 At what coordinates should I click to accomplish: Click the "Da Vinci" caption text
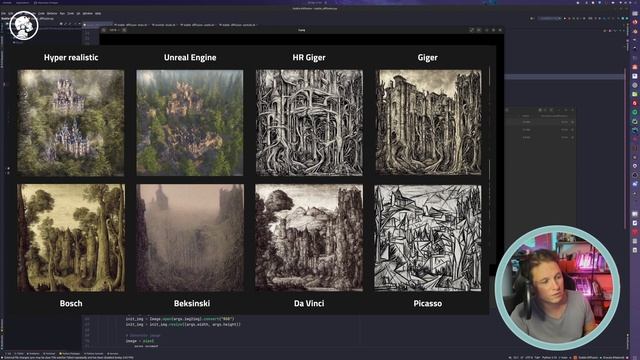(309, 303)
